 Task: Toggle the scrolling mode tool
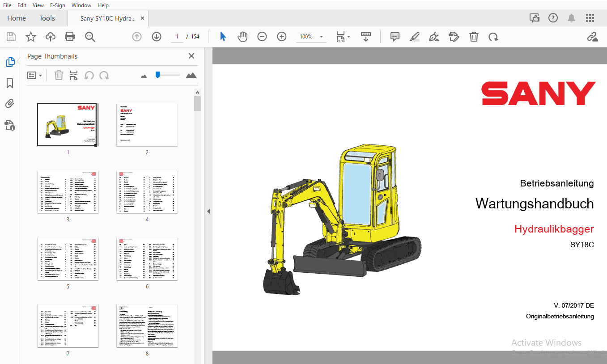[366, 37]
